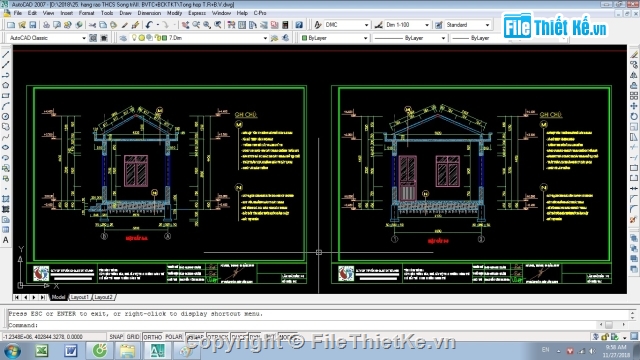Open the Modify menu
The width and height of the screenshot is (640, 360).
click(174, 13)
